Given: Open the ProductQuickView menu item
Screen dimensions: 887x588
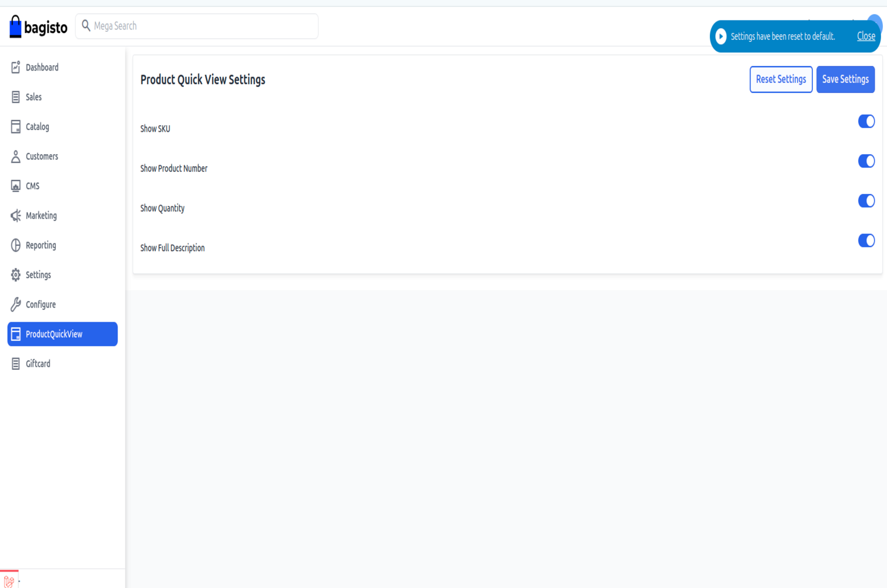Looking at the screenshot, I should click(62, 334).
